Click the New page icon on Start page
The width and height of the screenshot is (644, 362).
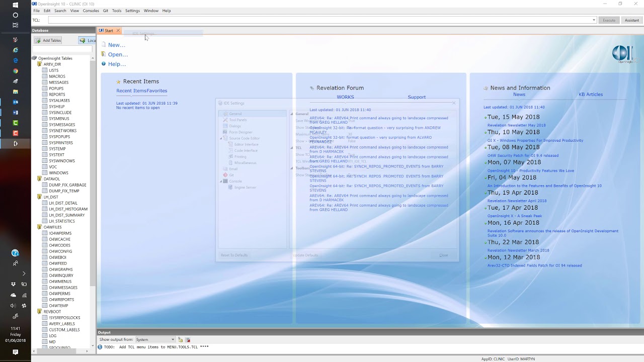104,45
